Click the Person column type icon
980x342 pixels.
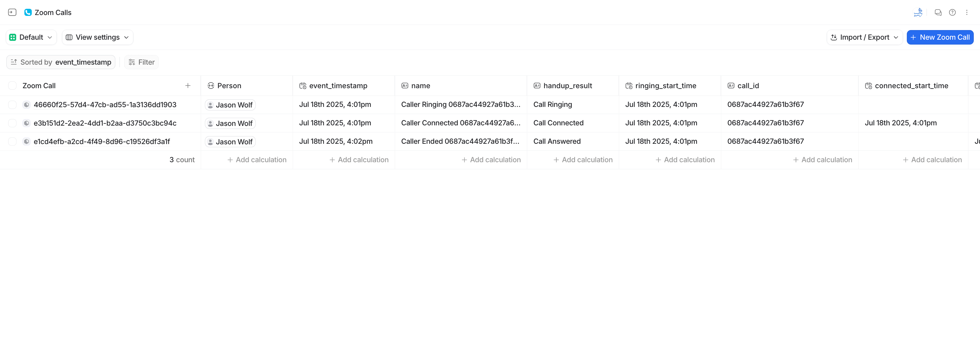pyautogui.click(x=211, y=86)
